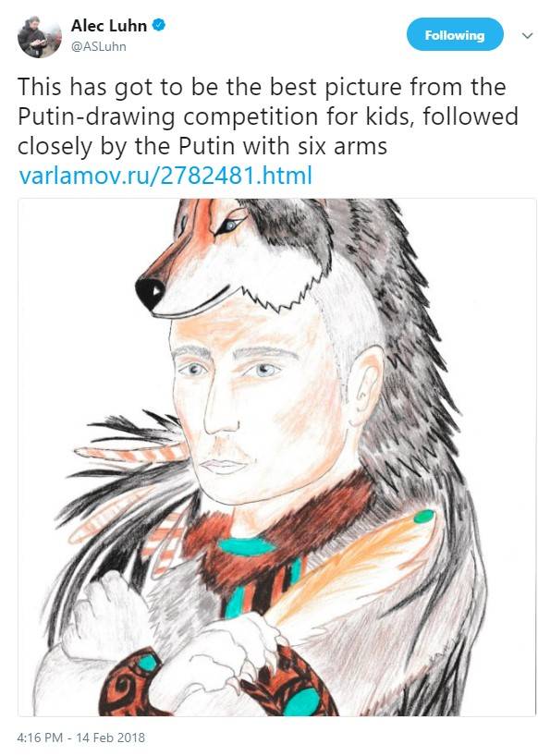This screenshot has height=756, width=538.
Task: Click the striped feathers beside the face
Action: (x=130, y=454)
